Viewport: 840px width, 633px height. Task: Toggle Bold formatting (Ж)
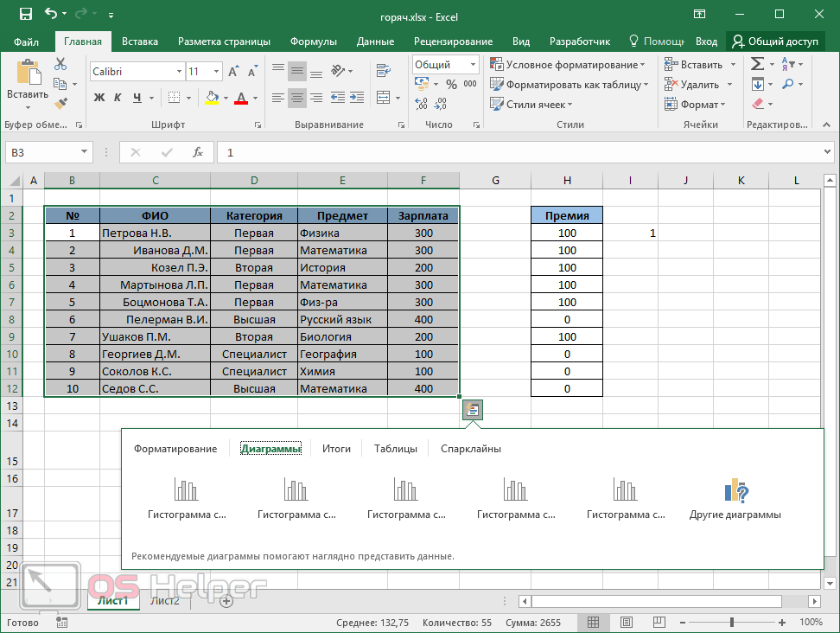click(99, 98)
